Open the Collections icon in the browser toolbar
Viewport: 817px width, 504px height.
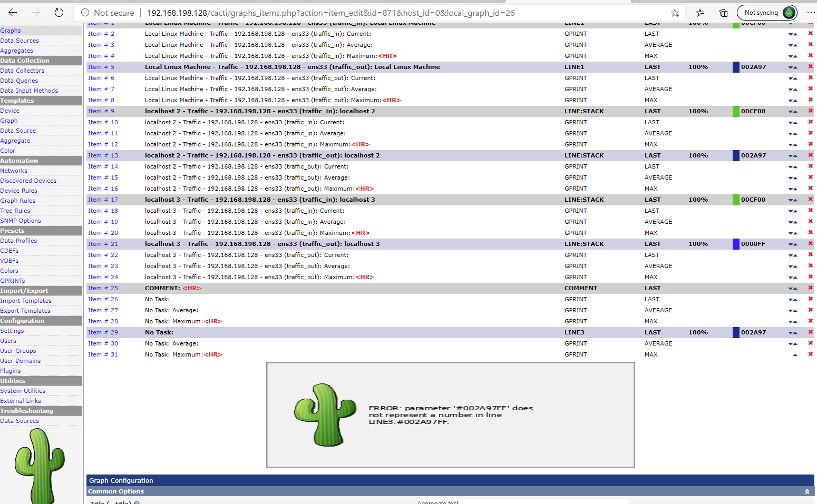pyautogui.click(x=724, y=13)
